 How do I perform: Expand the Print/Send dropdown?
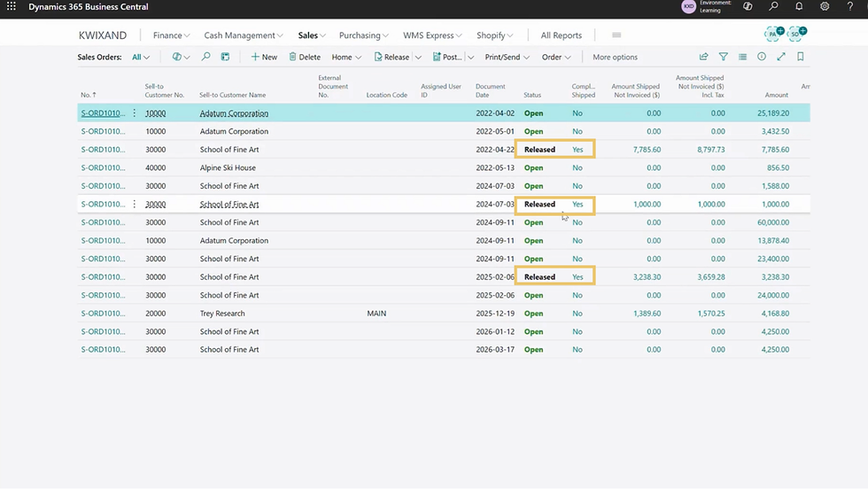(507, 57)
